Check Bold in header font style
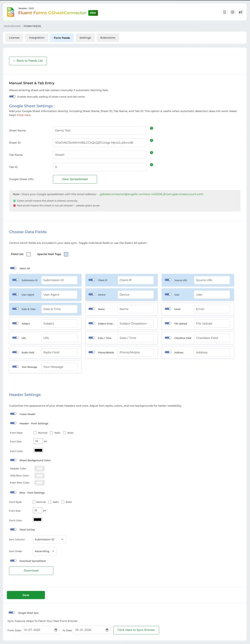 click(64, 433)
